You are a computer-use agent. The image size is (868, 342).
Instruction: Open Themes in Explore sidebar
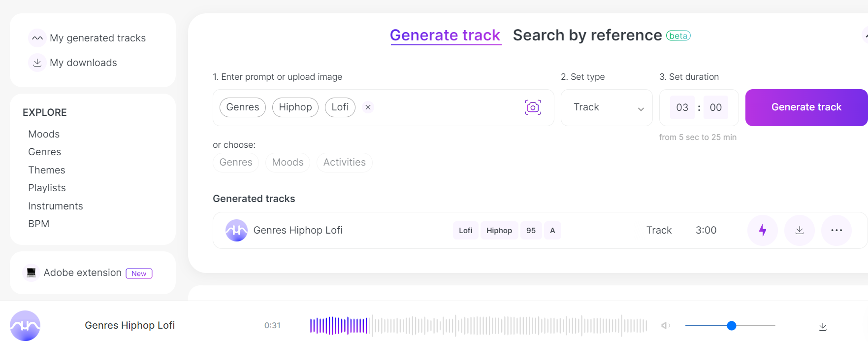(x=47, y=170)
